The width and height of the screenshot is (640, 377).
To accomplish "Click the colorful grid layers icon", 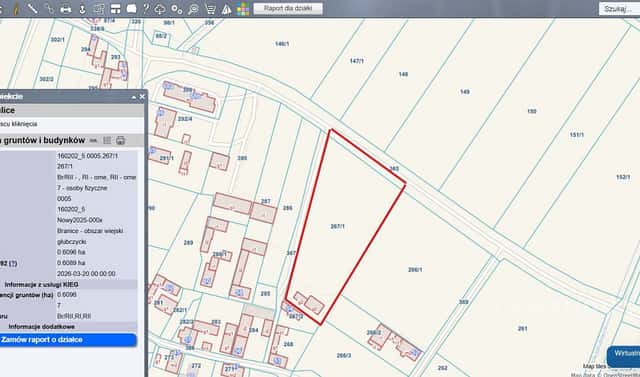I will pos(243,9).
